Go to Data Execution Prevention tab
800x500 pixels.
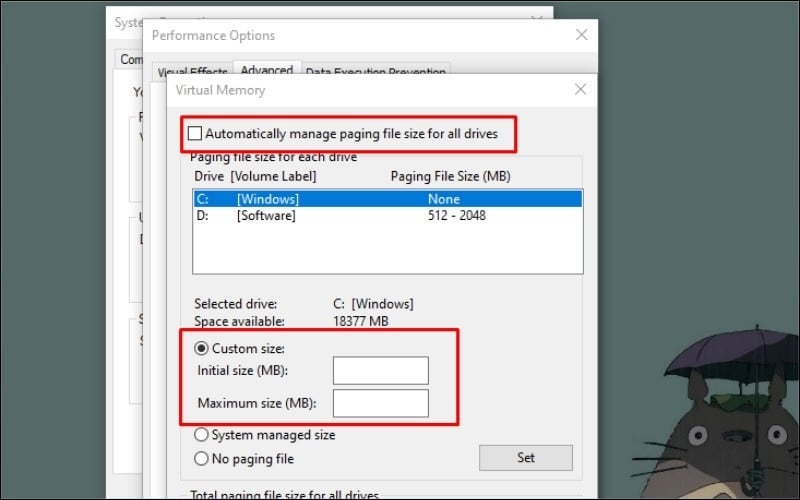pos(375,72)
